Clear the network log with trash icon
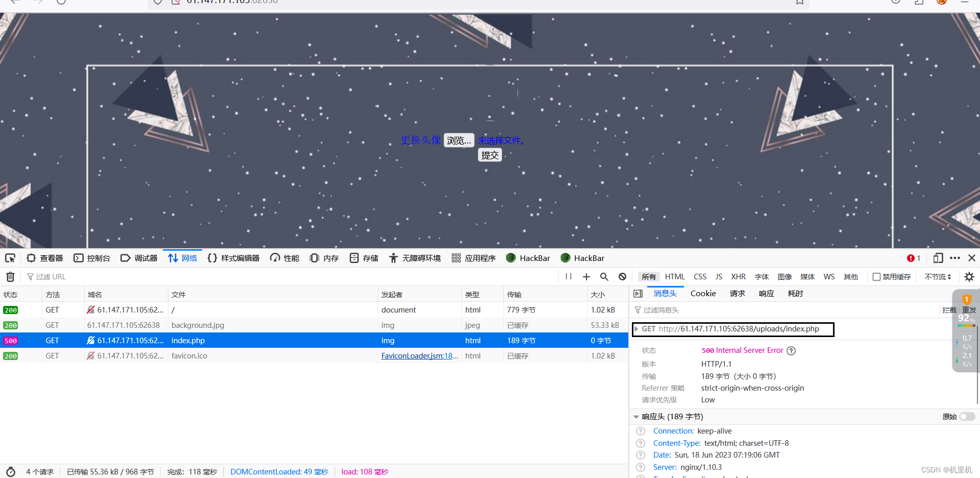 click(x=10, y=277)
